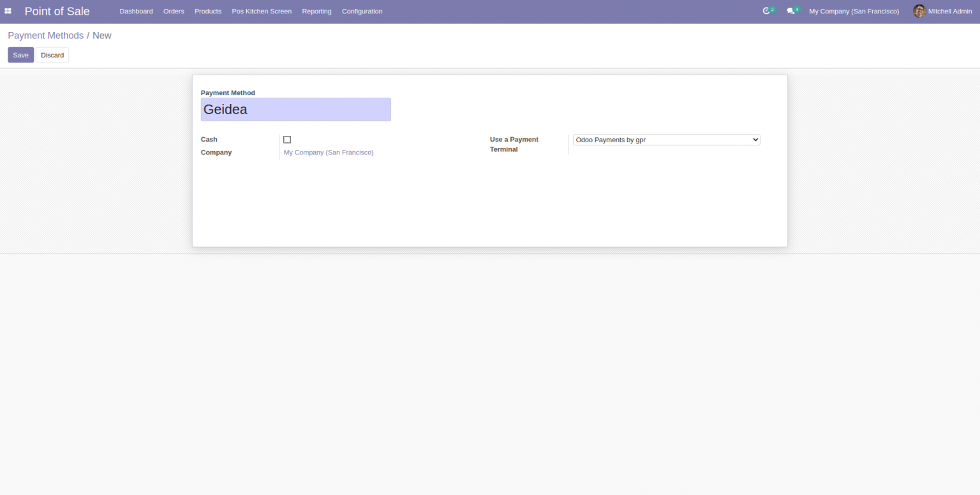This screenshot has width=980, height=495.
Task: Enable the Cash checkbox
Action: point(287,139)
